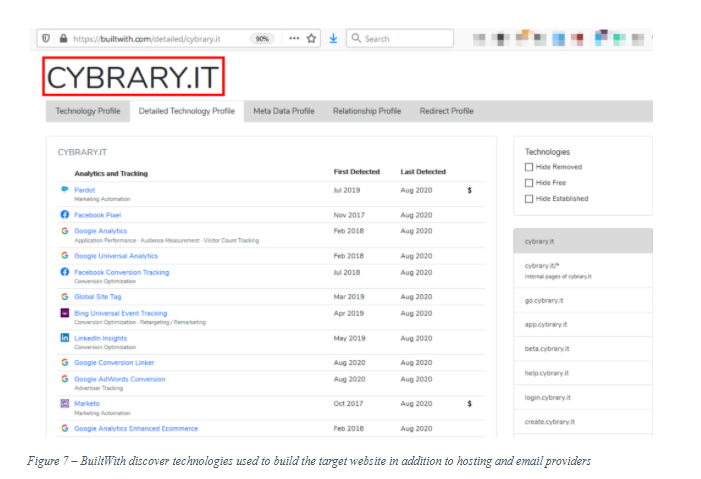The image size is (701, 479).
Task: Open the Marketo technology link
Action: (x=87, y=403)
